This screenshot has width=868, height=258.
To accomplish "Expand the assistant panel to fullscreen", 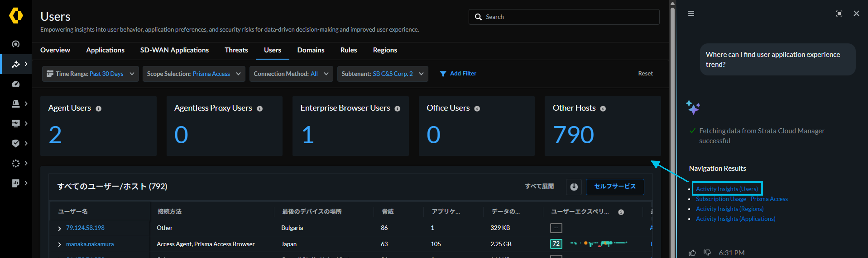I will pyautogui.click(x=839, y=13).
